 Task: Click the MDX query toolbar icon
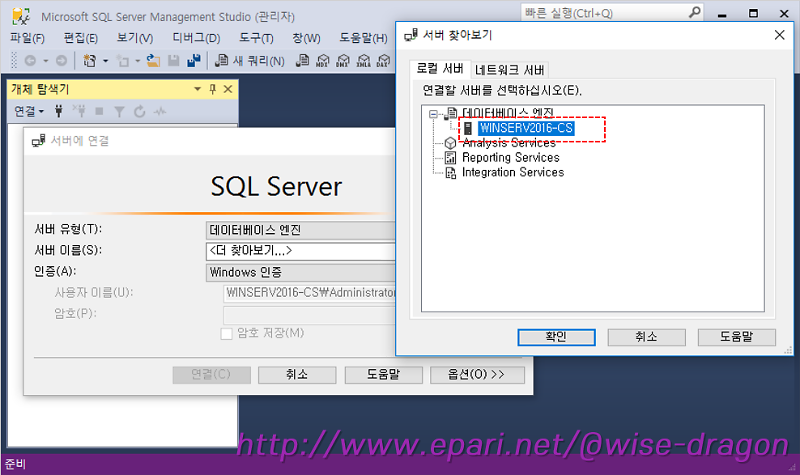323,61
